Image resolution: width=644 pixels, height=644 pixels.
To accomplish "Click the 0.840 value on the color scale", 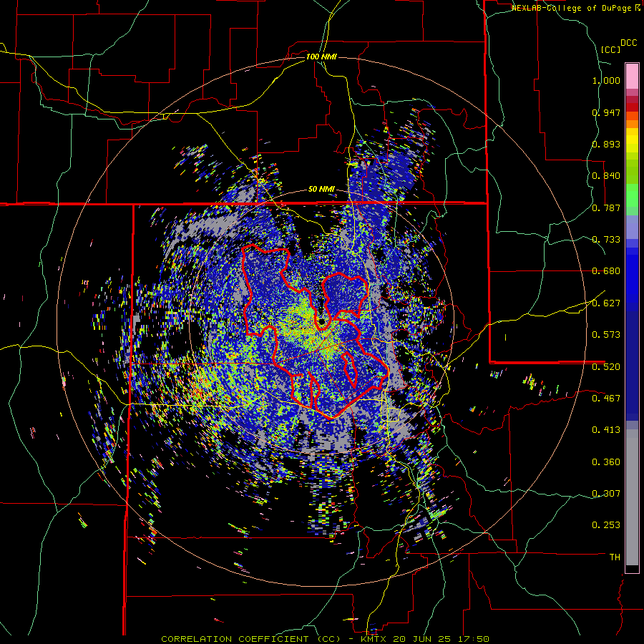I will (606, 176).
